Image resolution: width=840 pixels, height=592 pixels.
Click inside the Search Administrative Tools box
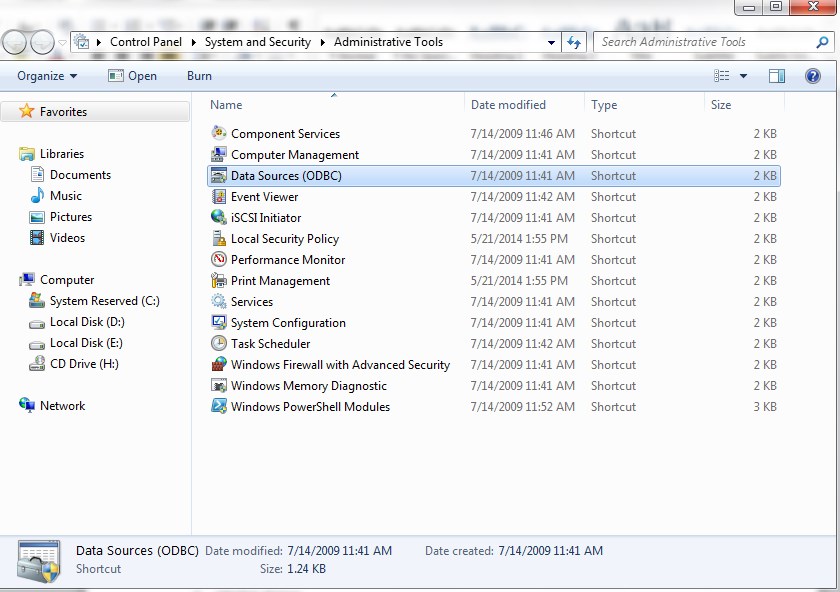pos(700,42)
